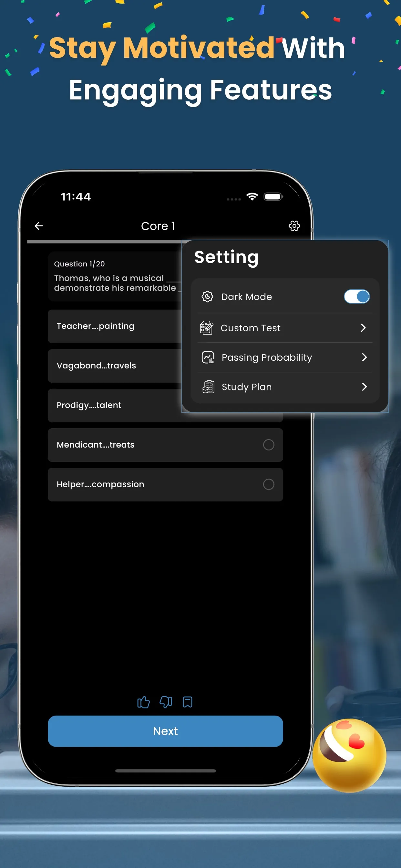The width and height of the screenshot is (401, 868).
Task: Click the Dark Mode moon icon
Action: (x=207, y=296)
